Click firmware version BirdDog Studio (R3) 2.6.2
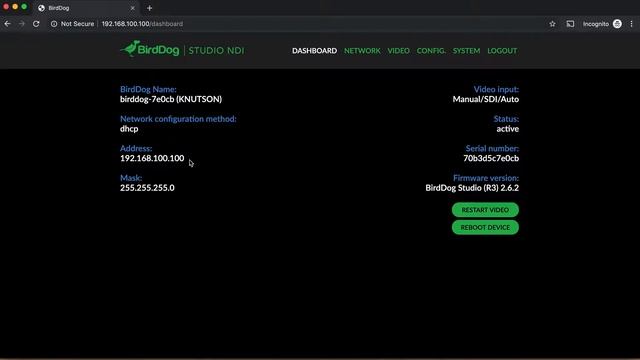This screenshot has width=640, height=360. coord(472,188)
